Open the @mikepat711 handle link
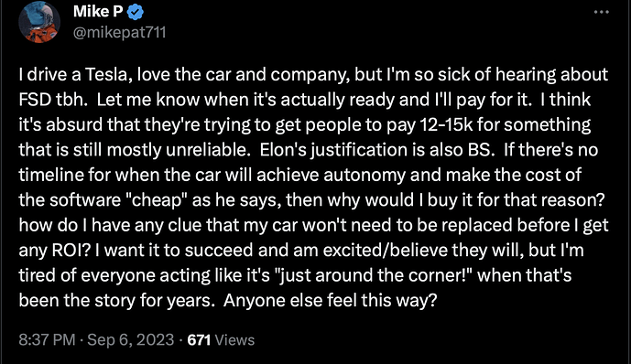The image size is (631, 364). [x=120, y=32]
